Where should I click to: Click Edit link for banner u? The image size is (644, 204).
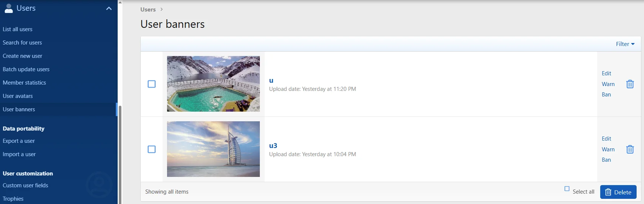coord(606,73)
